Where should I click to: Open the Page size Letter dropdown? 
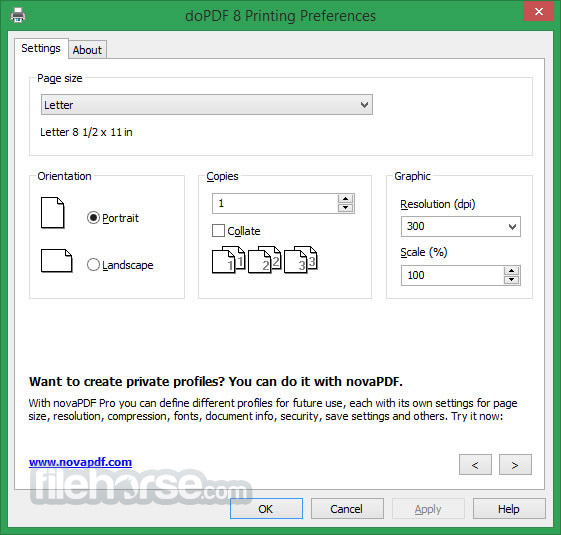click(207, 105)
